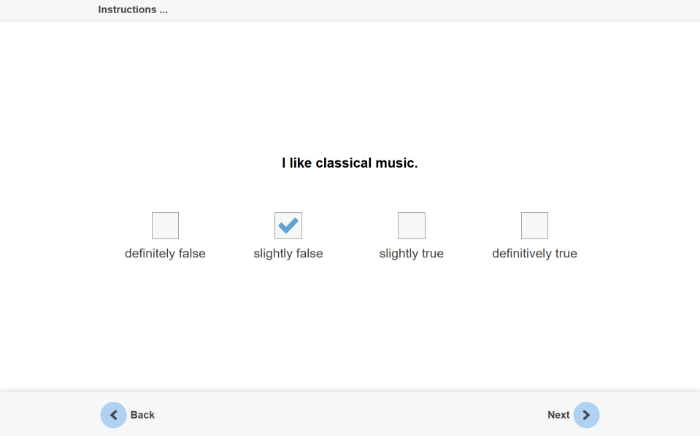This screenshot has width=700, height=436.
Task: Check the "definitely false" checkbox
Action: pyautogui.click(x=165, y=225)
